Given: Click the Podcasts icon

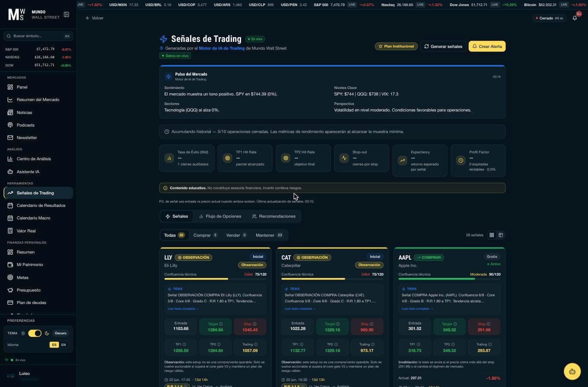Looking at the screenshot, I should click(10, 125).
